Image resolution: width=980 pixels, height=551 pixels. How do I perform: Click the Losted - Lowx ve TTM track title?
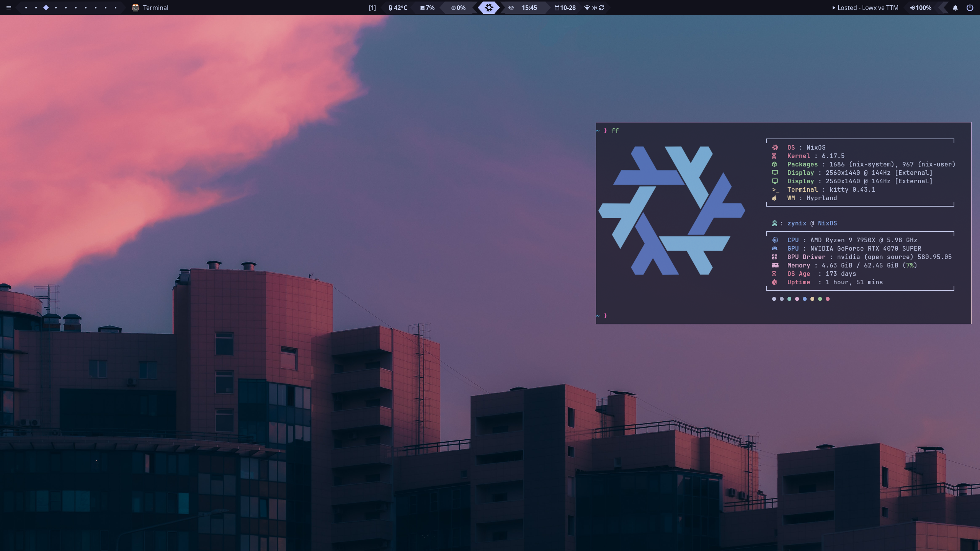pos(867,8)
